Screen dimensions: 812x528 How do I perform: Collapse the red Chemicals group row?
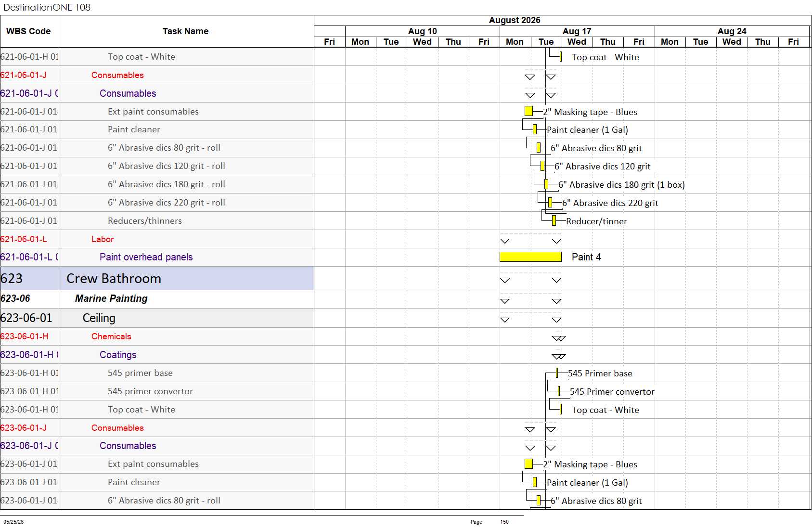pyautogui.click(x=157, y=336)
